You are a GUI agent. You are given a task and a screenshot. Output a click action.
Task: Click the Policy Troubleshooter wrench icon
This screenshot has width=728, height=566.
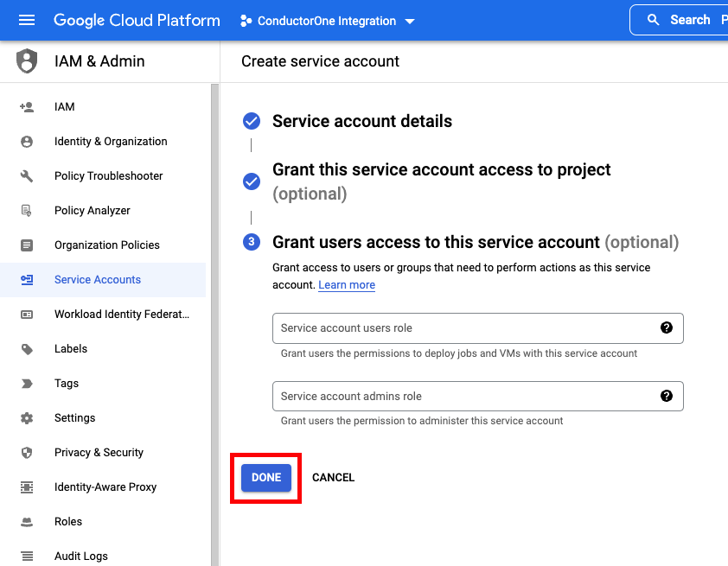tap(27, 176)
